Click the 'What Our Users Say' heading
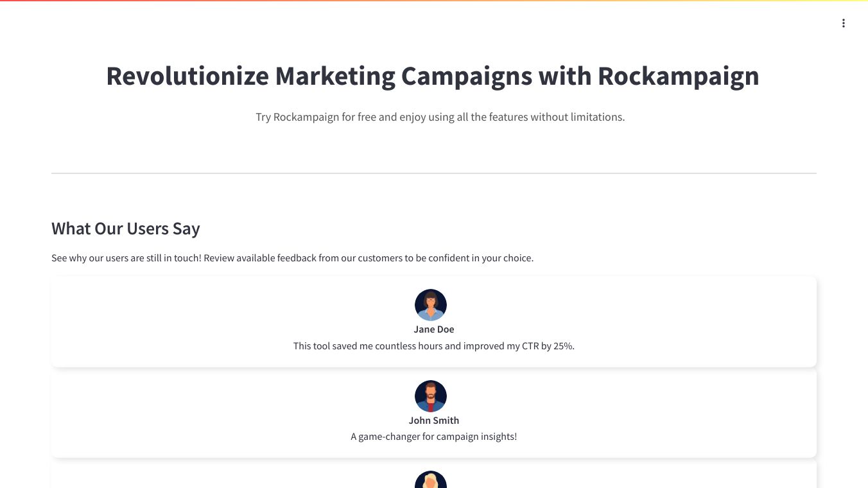 [126, 229]
